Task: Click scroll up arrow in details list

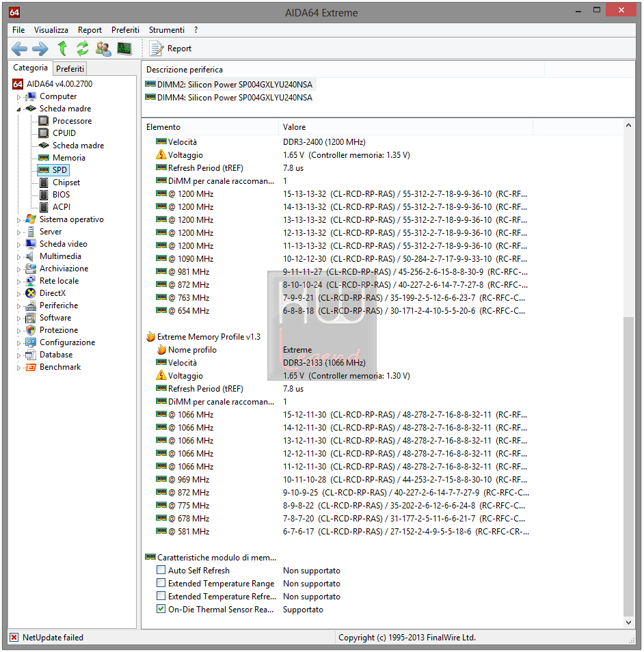Action: click(628, 125)
